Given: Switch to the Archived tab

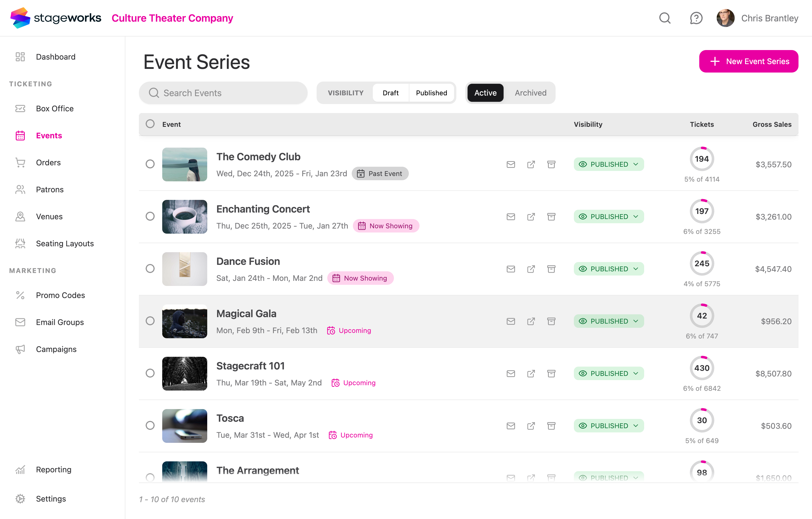Looking at the screenshot, I should [530, 93].
